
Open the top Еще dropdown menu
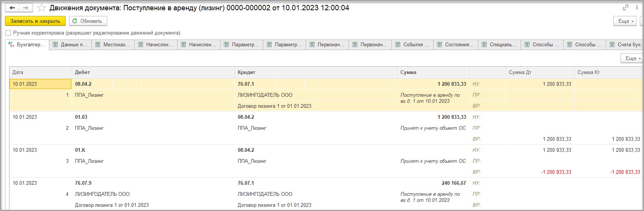(625, 21)
